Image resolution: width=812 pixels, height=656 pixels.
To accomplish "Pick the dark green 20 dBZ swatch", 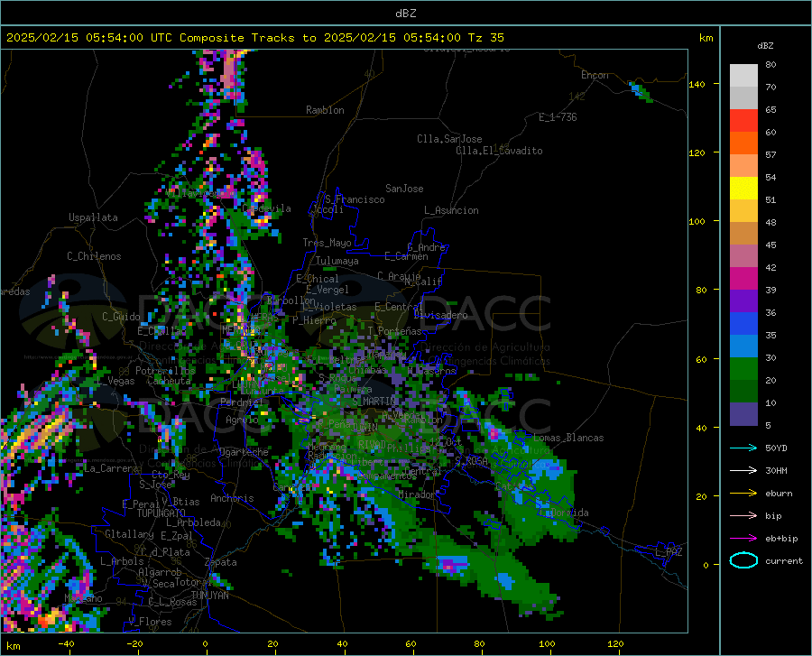I will coord(743,392).
